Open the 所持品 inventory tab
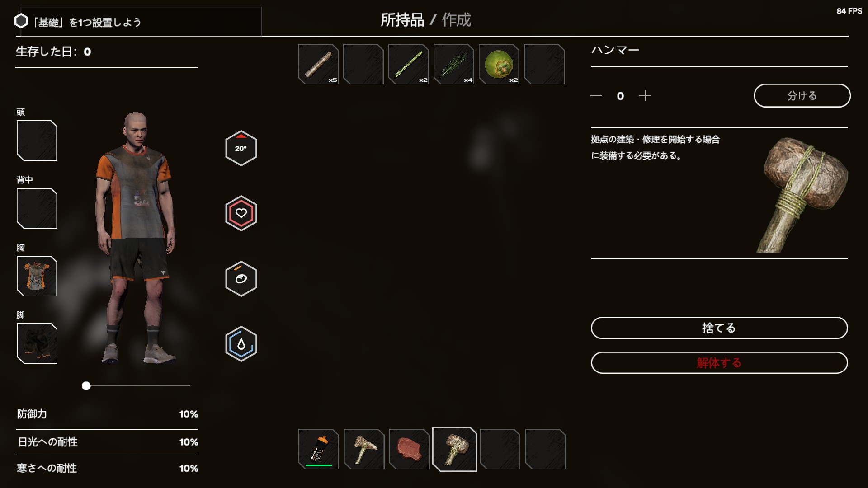868x488 pixels. 402,20
